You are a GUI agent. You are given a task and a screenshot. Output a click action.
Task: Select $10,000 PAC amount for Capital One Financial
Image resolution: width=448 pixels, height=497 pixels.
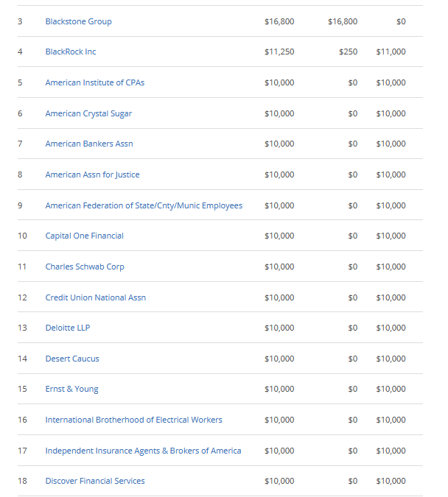point(391,236)
